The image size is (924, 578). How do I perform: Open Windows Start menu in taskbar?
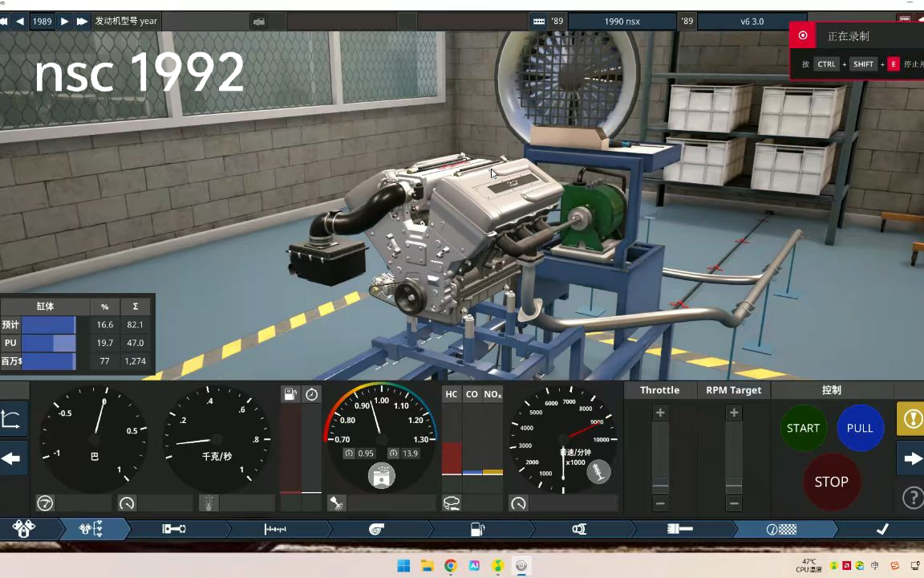pyautogui.click(x=403, y=566)
